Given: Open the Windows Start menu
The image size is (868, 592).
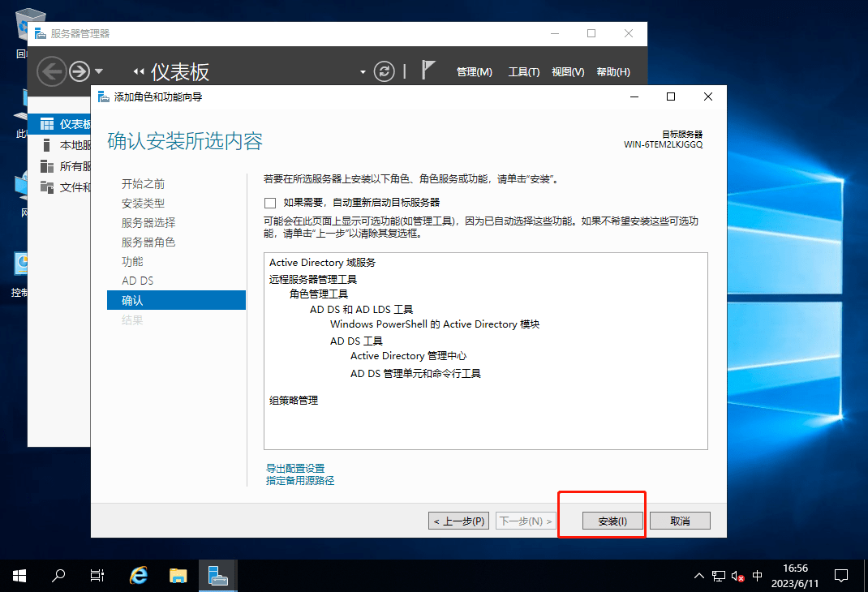Looking at the screenshot, I should [x=19, y=576].
